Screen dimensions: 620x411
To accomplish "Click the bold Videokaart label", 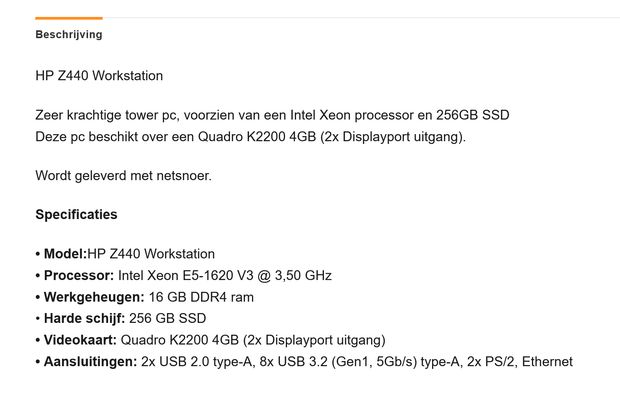I will [79, 340].
